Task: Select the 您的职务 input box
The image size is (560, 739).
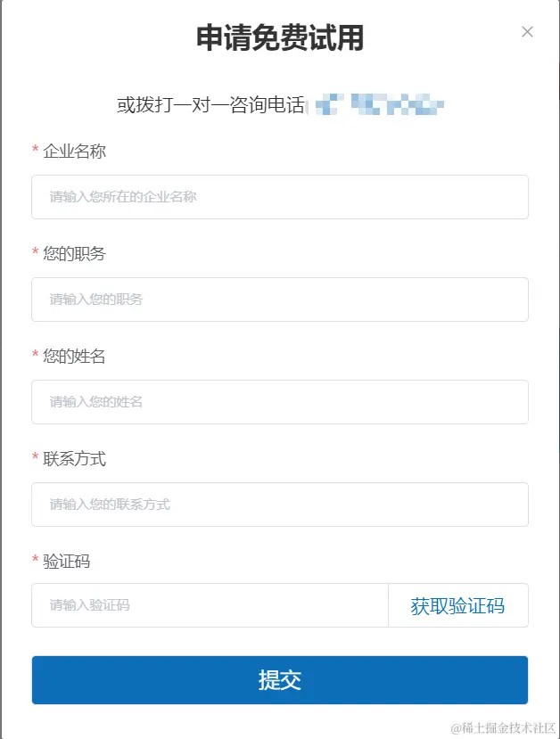Action: coord(280,300)
